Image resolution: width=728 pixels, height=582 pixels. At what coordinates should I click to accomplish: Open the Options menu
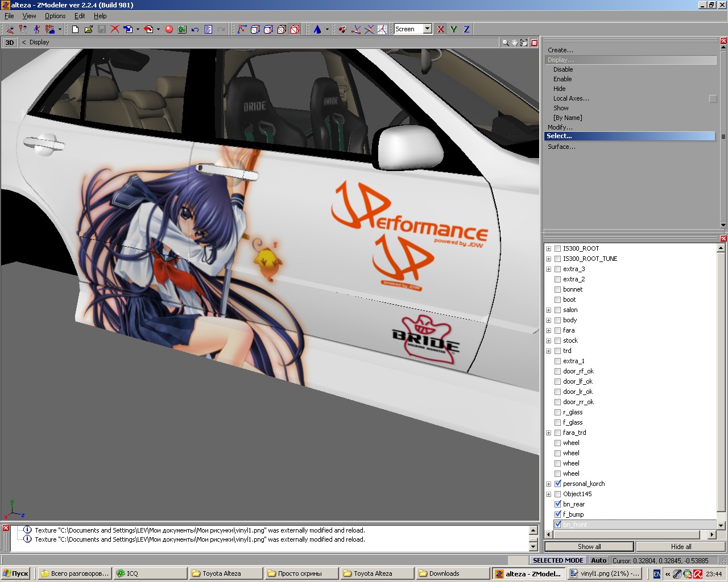[55, 16]
